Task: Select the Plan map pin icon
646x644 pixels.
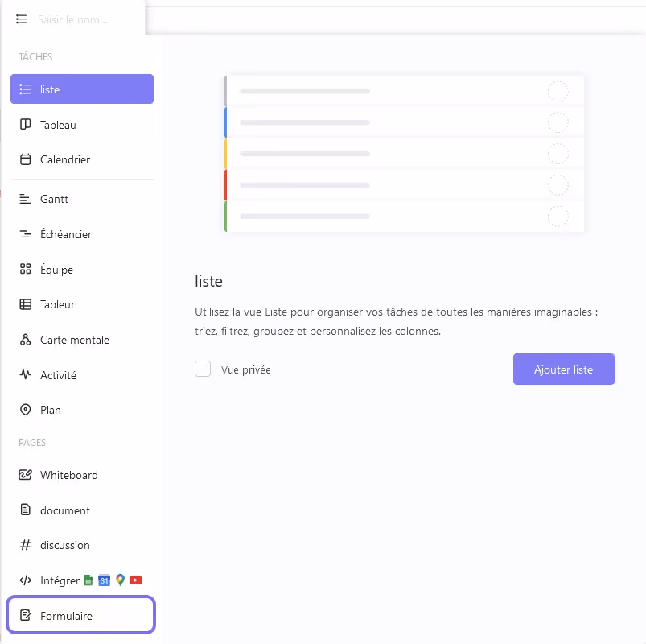Action: pyautogui.click(x=25, y=410)
